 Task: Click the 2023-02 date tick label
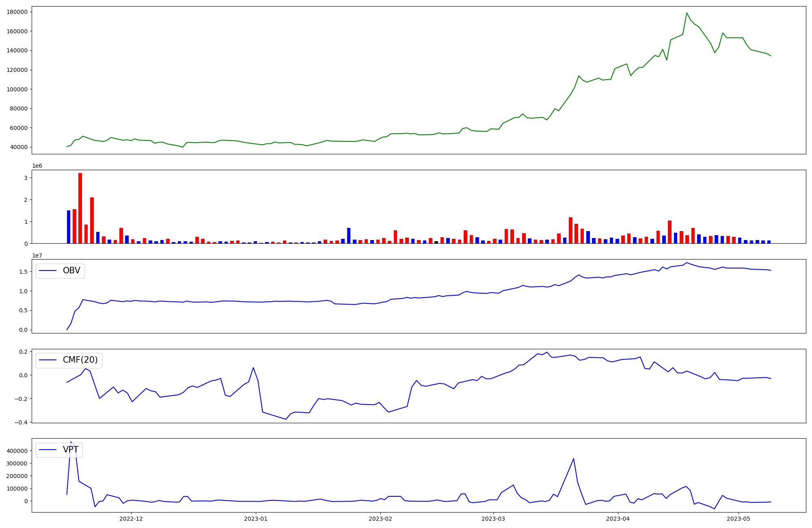[x=380, y=519]
